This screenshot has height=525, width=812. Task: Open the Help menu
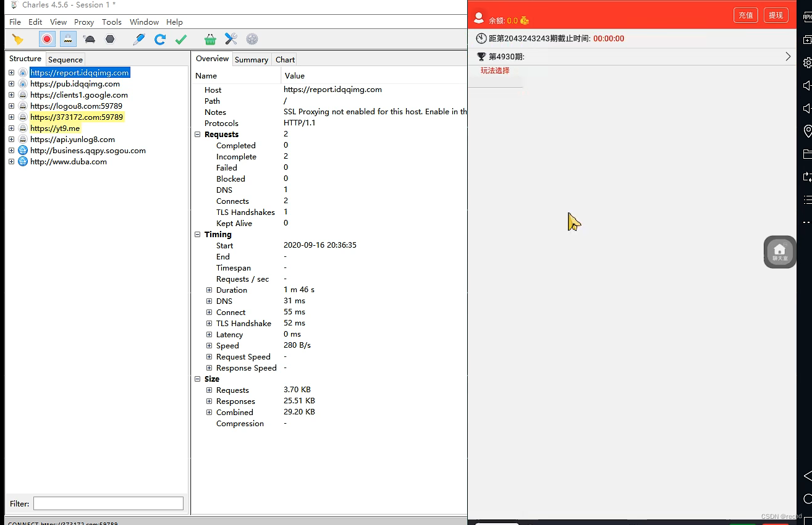point(174,22)
